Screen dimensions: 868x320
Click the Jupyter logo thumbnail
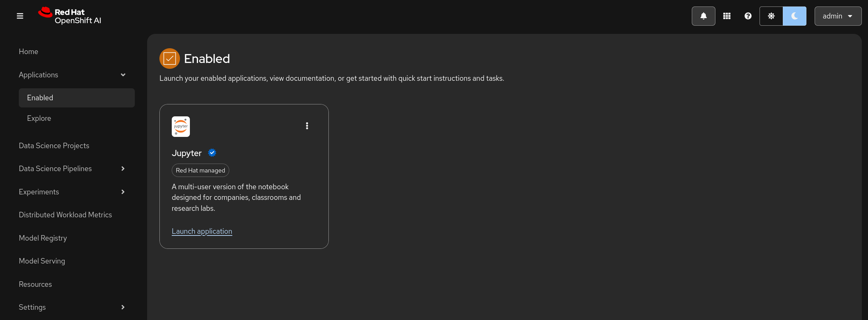point(181,127)
